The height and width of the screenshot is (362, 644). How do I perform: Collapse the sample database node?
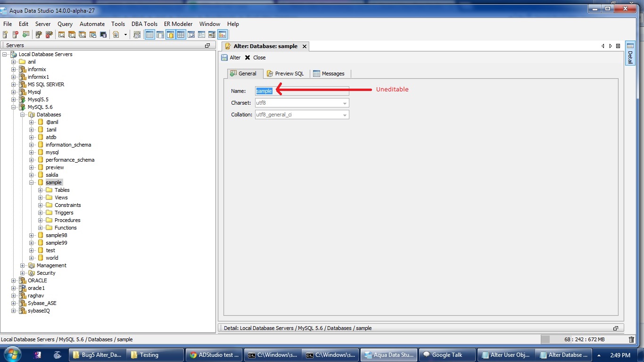coord(32,182)
